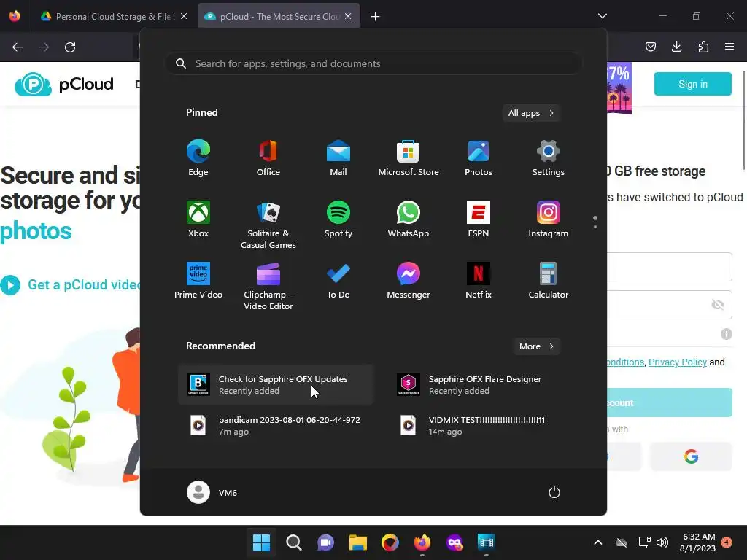747x560 pixels.
Task: Open the volume speaker tray icon
Action: click(x=662, y=542)
